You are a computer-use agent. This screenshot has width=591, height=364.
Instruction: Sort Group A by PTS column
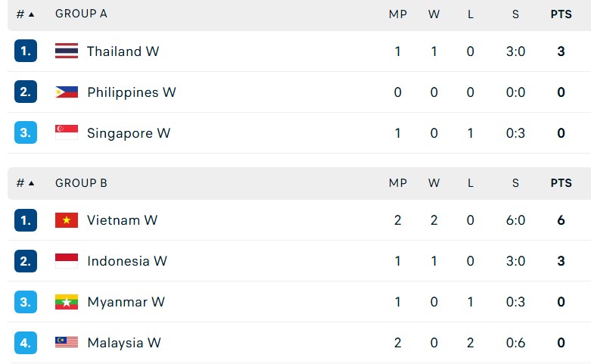pos(561,14)
